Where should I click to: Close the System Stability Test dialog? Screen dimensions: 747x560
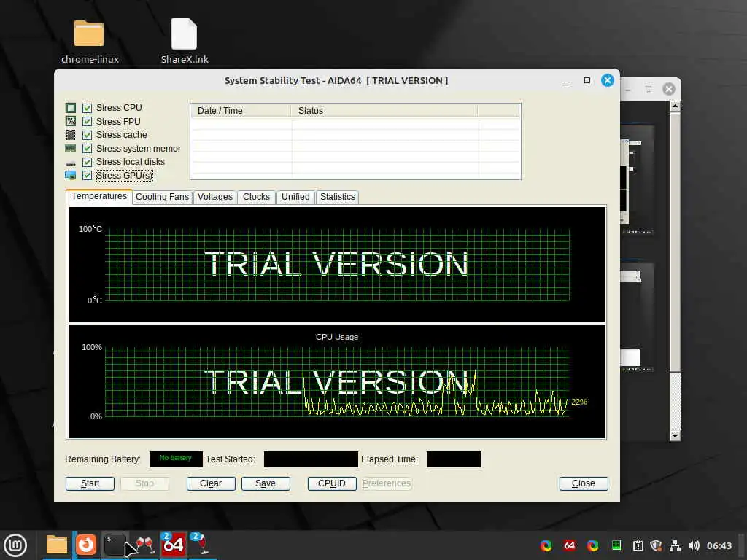(583, 483)
